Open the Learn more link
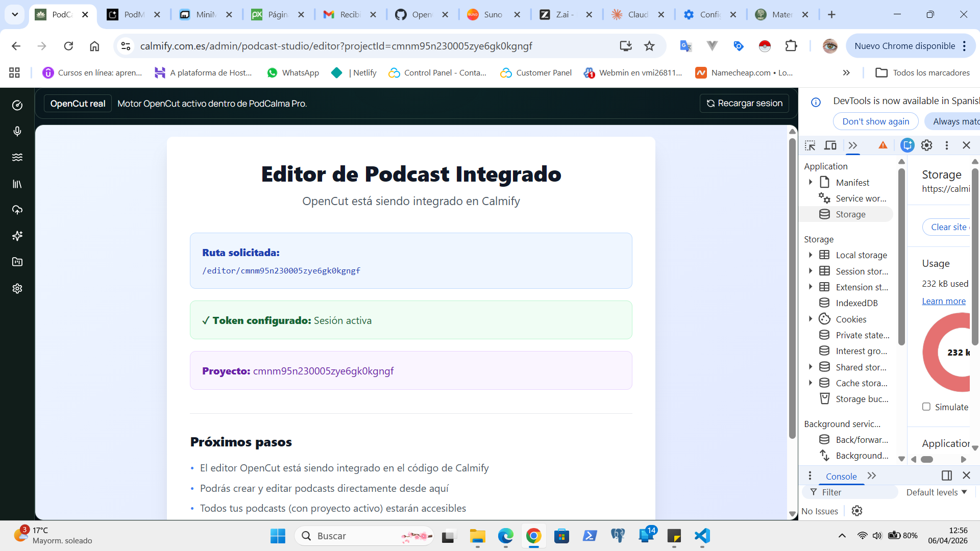 [x=944, y=301]
